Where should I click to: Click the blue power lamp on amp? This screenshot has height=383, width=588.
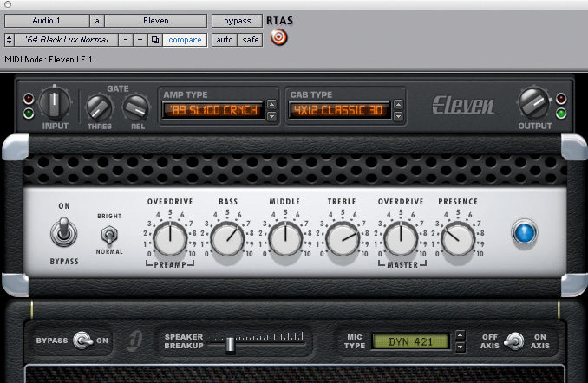[x=524, y=233]
